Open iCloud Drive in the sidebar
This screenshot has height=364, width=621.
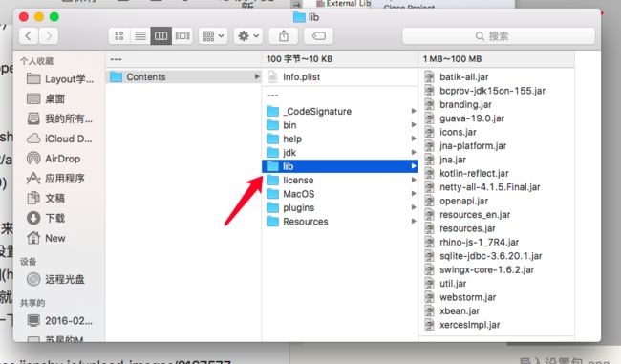(60, 139)
